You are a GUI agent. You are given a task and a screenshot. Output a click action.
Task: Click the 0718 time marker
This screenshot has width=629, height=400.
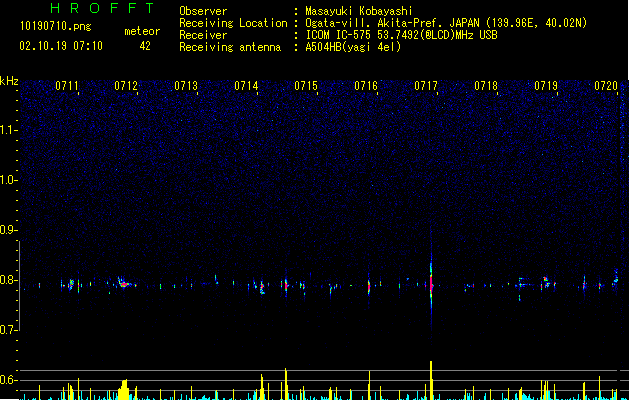tap(486, 86)
